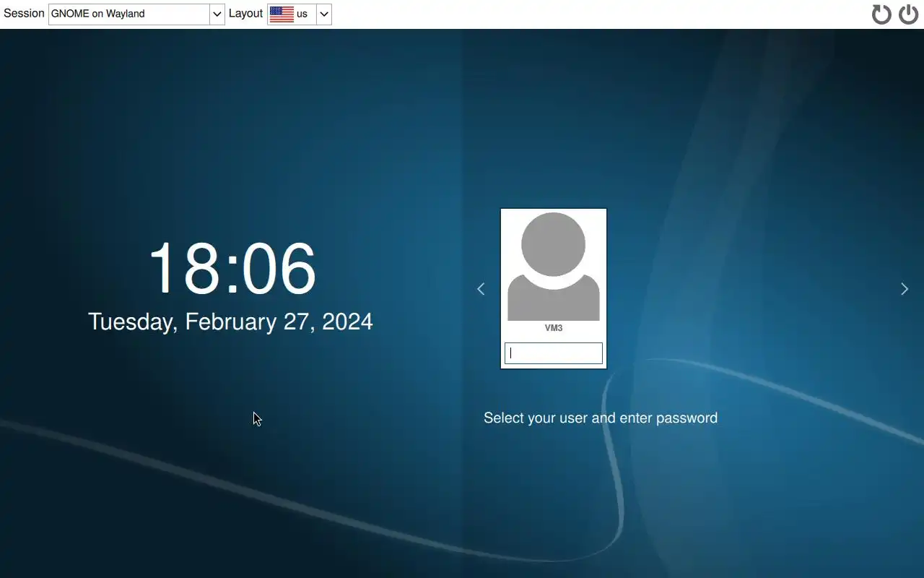Viewport: 924px width, 578px height.
Task: Click the VM3 user name label
Action: pos(554,328)
